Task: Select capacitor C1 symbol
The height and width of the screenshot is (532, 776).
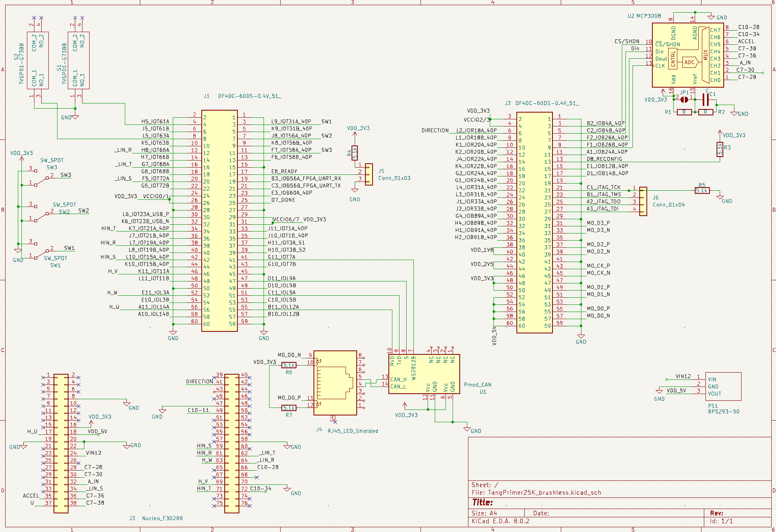Action: point(705,100)
